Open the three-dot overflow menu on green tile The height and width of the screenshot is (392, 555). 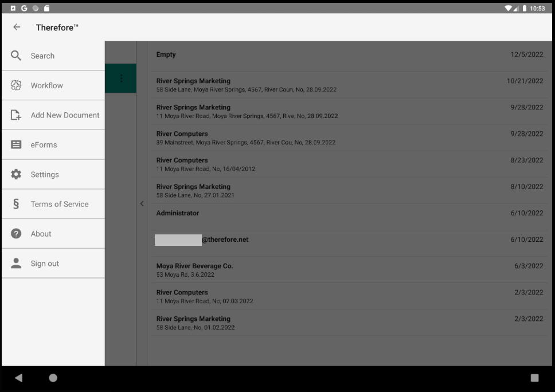click(x=122, y=78)
